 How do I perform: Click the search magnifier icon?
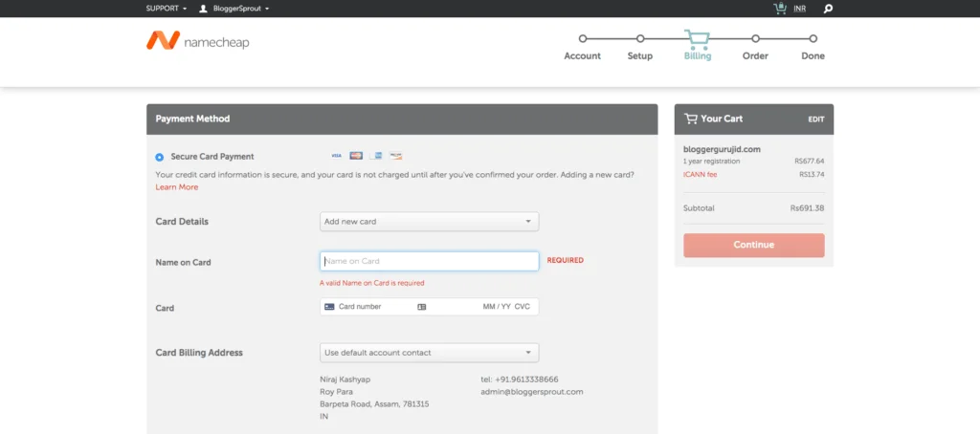[828, 9]
